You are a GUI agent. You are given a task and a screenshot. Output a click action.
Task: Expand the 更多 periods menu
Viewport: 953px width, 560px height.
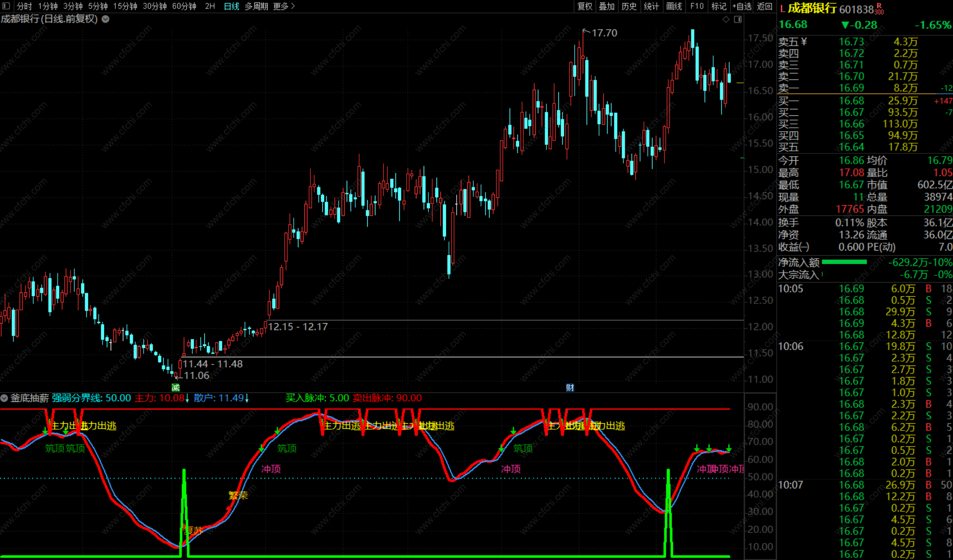coord(284,6)
